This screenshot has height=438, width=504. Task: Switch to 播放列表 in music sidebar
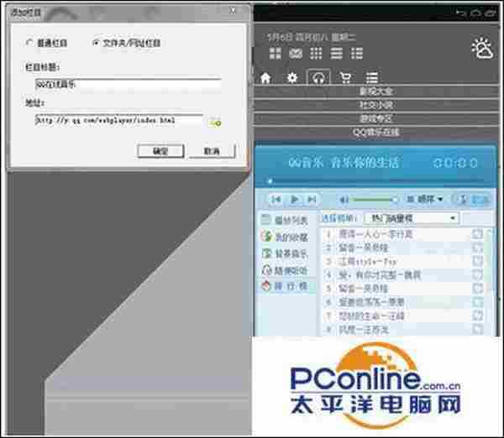(x=286, y=220)
